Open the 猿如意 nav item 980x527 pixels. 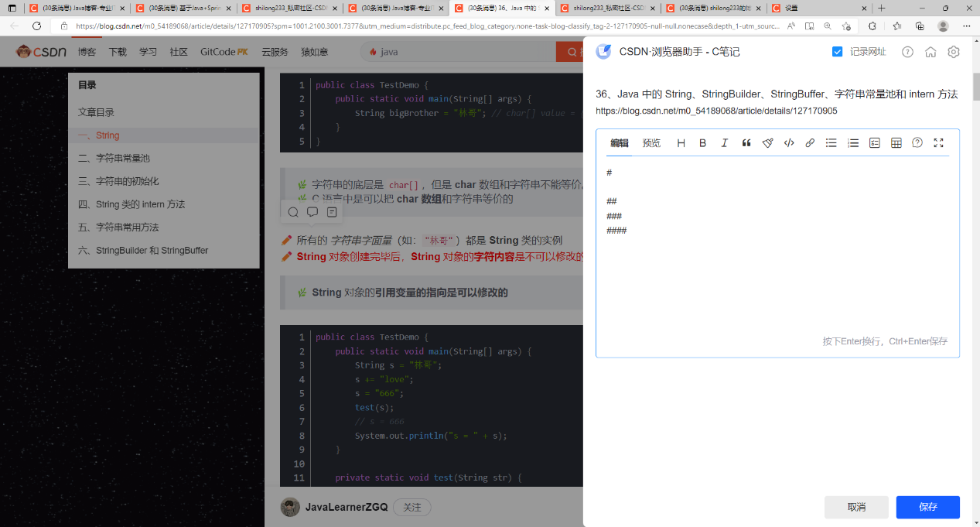(315, 52)
